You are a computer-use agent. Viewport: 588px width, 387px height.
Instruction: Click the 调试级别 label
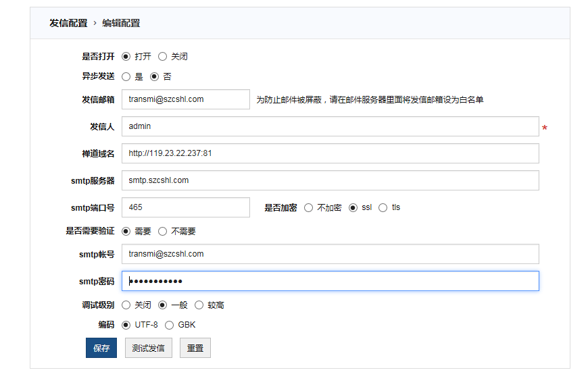98,305
